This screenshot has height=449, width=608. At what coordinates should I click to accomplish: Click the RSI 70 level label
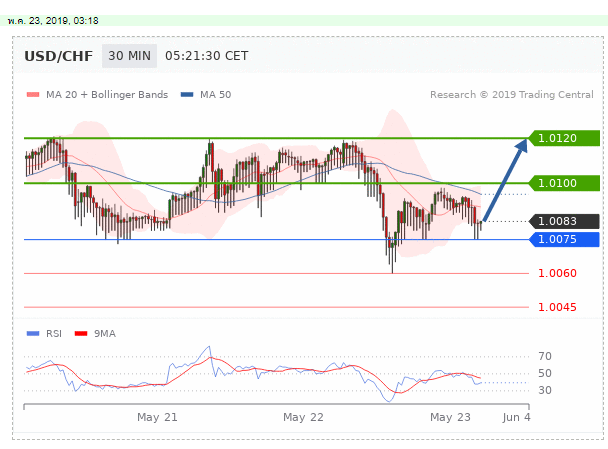pyautogui.click(x=545, y=356)
